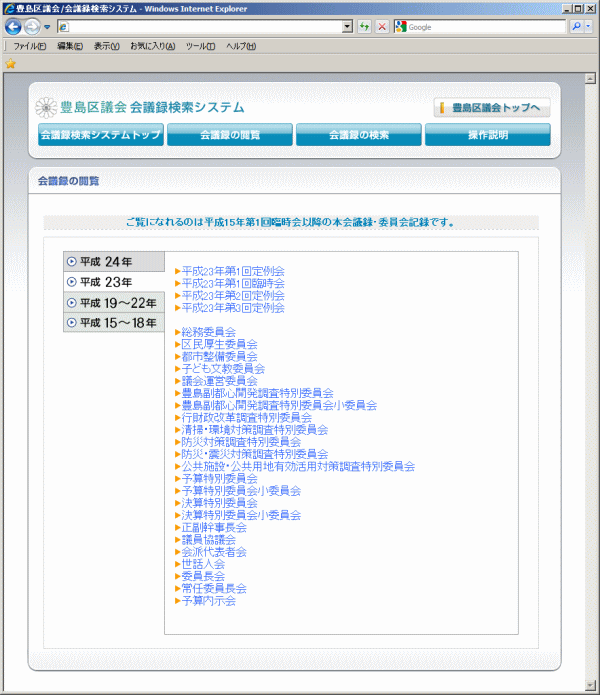Click the Google search box
This screenshot has width=600, height=695.
pyautogui.click(x=480, y=27)
